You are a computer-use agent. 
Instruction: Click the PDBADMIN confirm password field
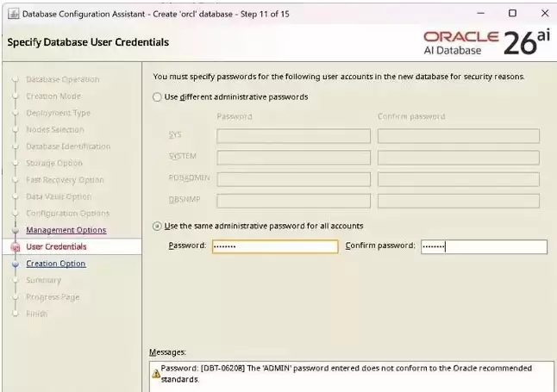(459, 179)
